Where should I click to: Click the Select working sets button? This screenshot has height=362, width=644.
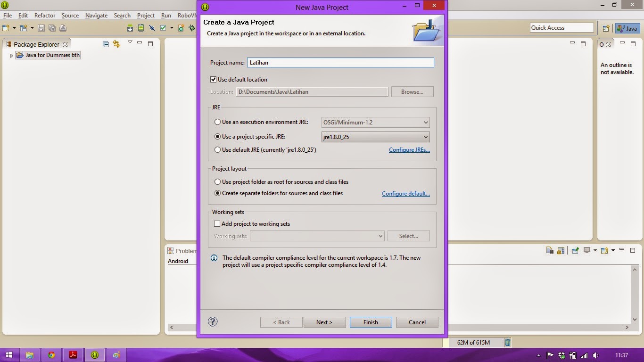tap(409, 236)
